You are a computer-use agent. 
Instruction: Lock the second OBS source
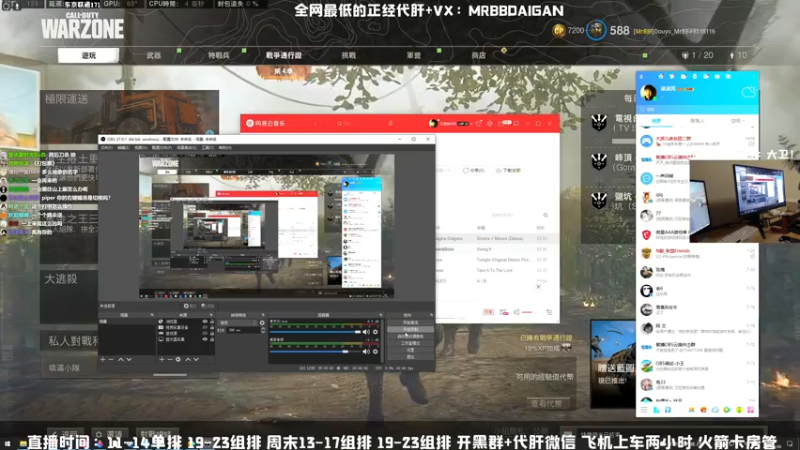[x=212, y=328]
